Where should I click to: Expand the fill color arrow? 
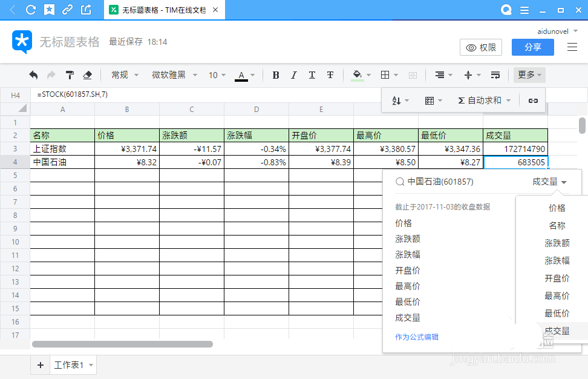pos(368,75)
